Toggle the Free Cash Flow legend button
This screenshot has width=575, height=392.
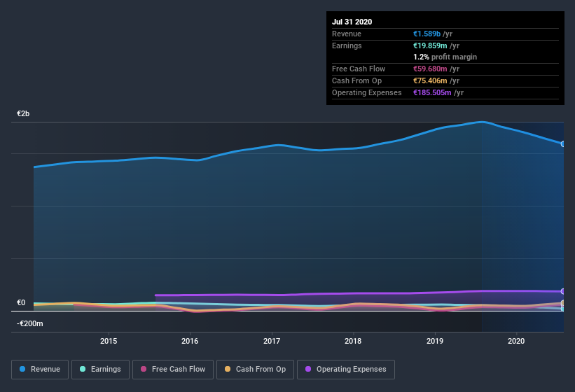click(x=173, y=370)
